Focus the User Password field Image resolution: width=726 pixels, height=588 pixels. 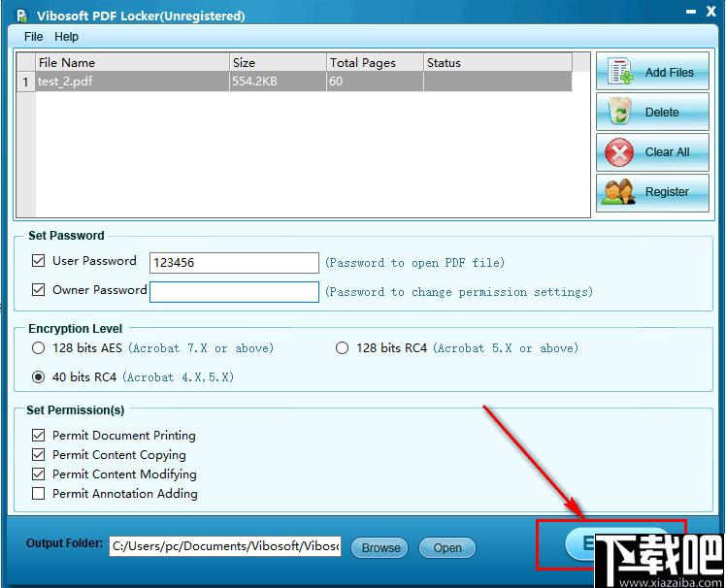click(x=234, y=263)
